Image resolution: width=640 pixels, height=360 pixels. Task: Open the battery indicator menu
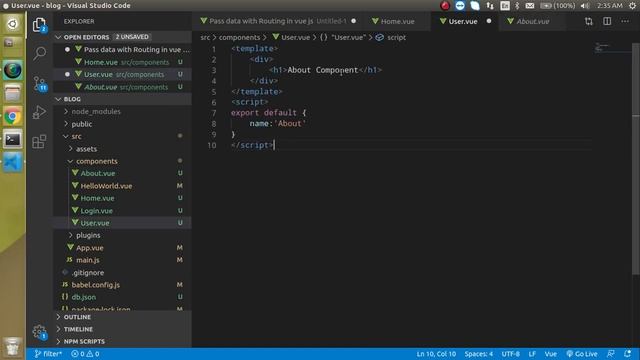coord(558,6)
